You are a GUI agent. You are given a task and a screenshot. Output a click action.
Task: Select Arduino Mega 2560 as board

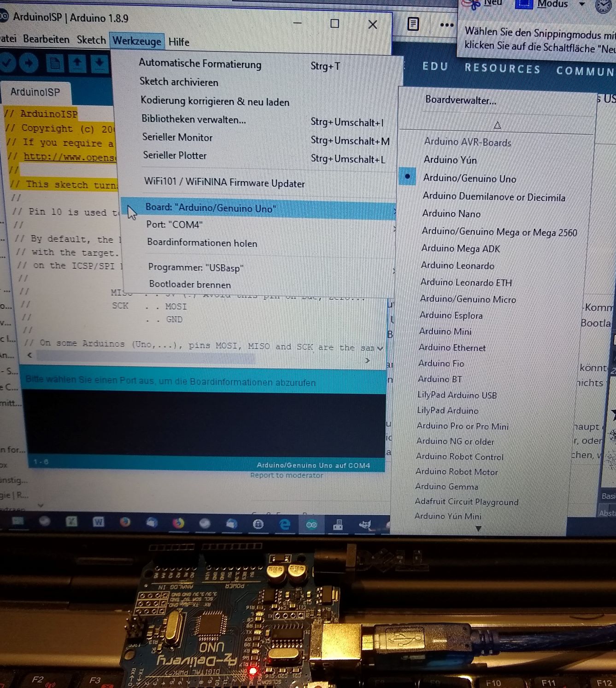(x=499, y=233)
